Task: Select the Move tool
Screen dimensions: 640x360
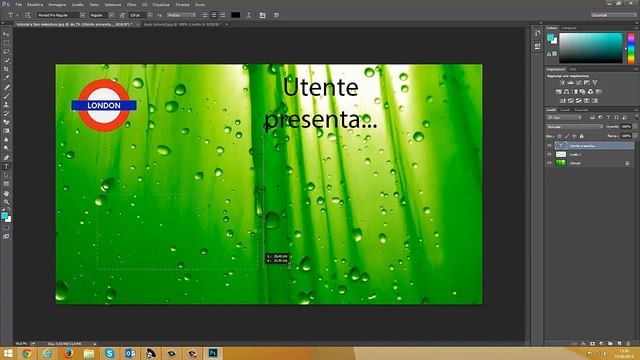Action: coord(6,34)
